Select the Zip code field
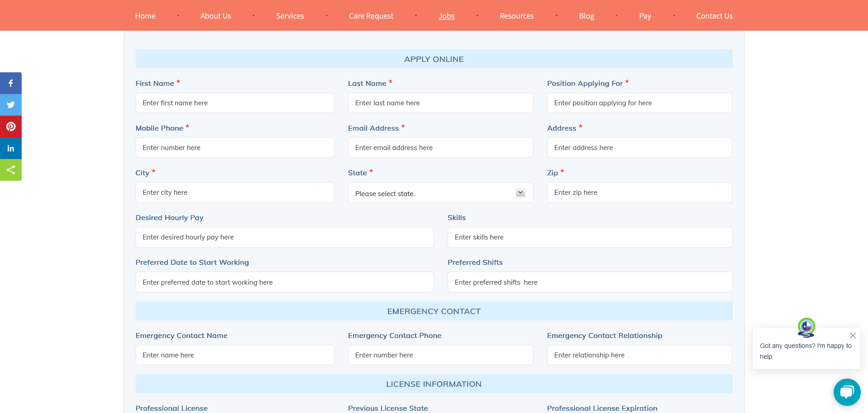 639,192
